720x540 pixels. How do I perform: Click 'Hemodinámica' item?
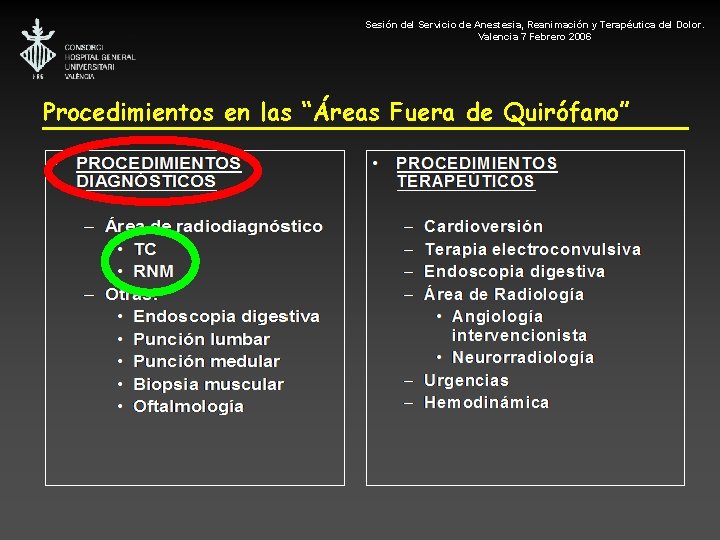point(486,402)
